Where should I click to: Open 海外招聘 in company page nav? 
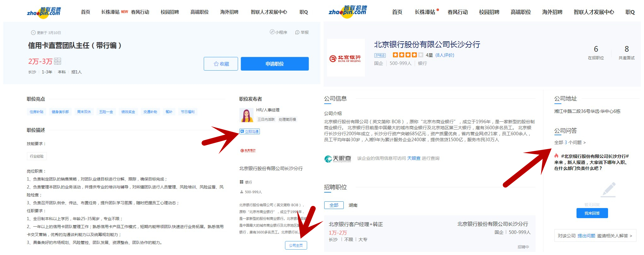(552, 12)
